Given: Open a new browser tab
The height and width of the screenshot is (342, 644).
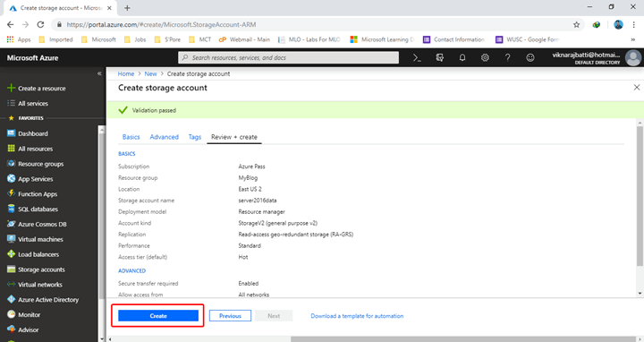Looking at the screenshot, I should coord(127,8).
